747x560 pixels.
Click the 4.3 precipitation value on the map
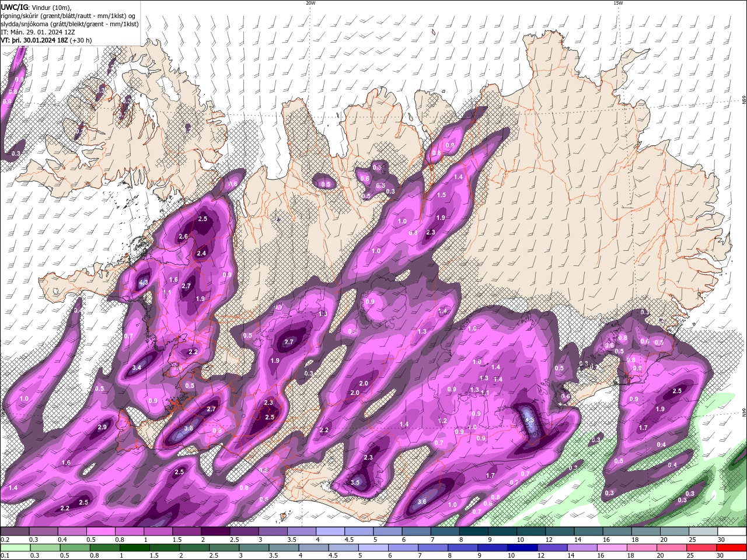pyautogui.click(x=144, y=283)
